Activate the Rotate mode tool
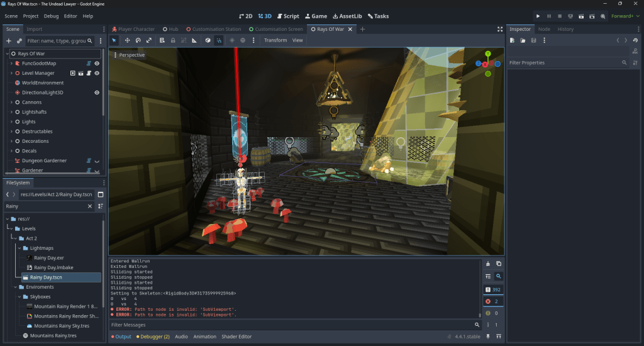Viewport: 644px width, 346px height. tap(138, 40)
